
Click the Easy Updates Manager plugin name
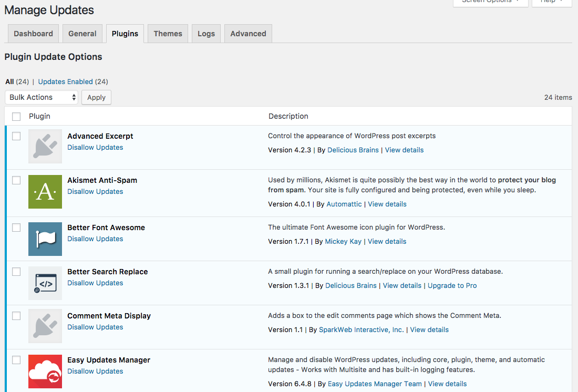(109, 360)
